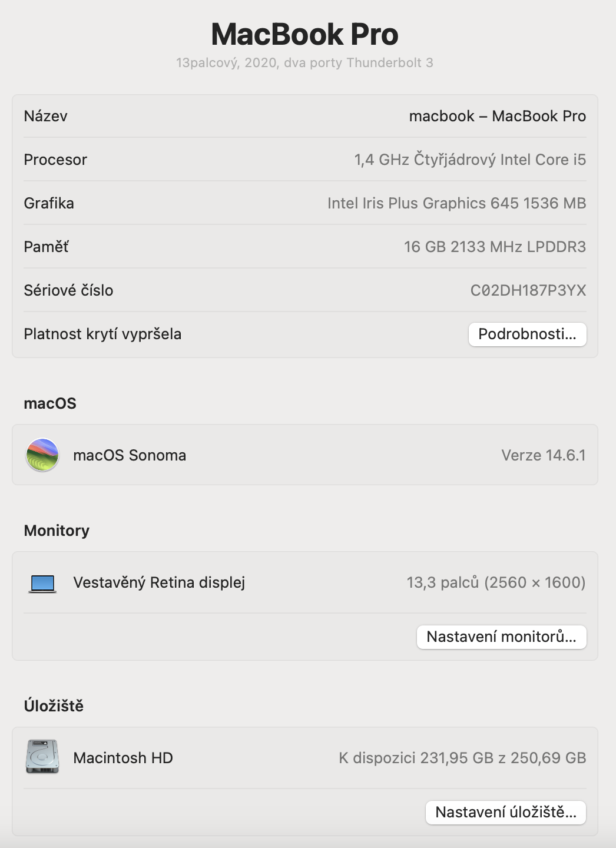This screenshot has height=848, width=616.
Task: Click the Macintosh HD label
Action: [123, 758]
